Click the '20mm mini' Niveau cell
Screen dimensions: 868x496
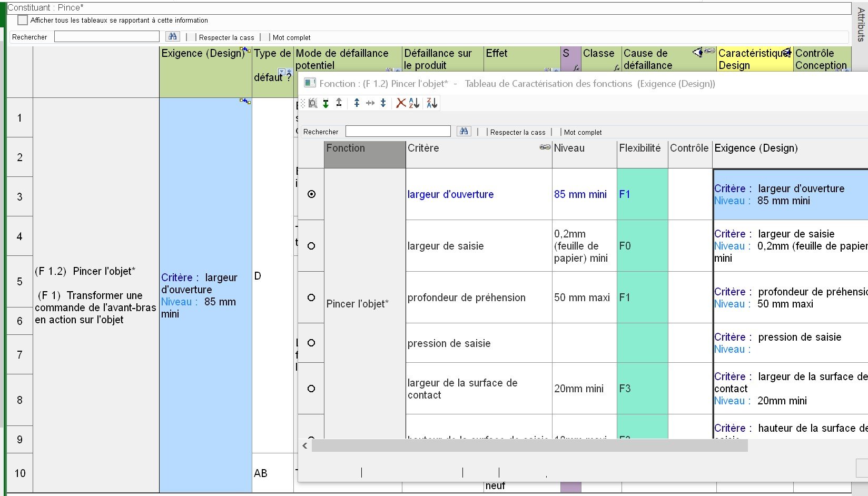(584, 389)
